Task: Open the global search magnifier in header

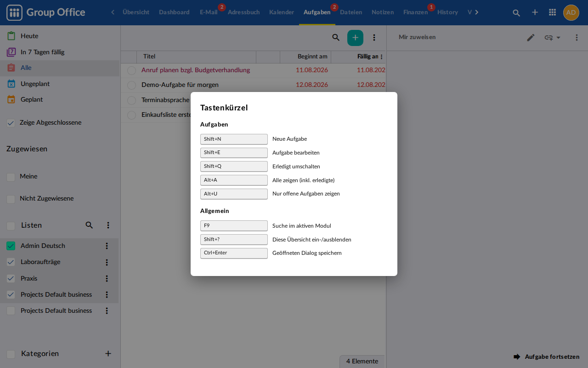Action: pos(516,12)
